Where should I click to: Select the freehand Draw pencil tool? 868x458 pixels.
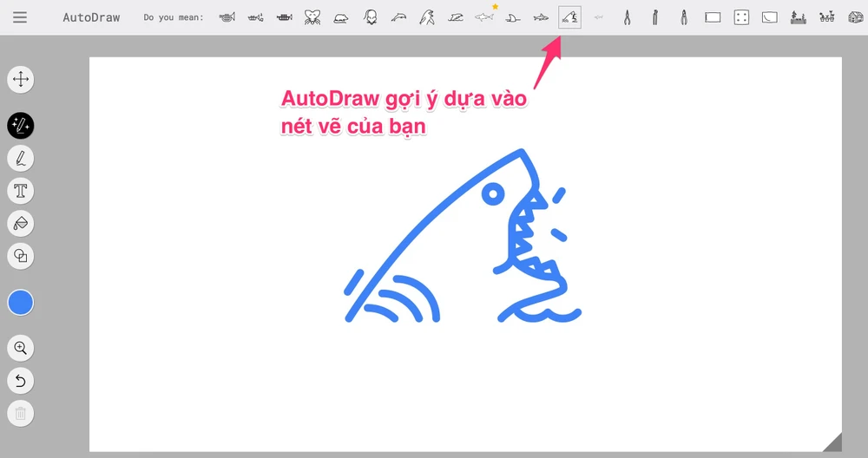coord(21,159)
